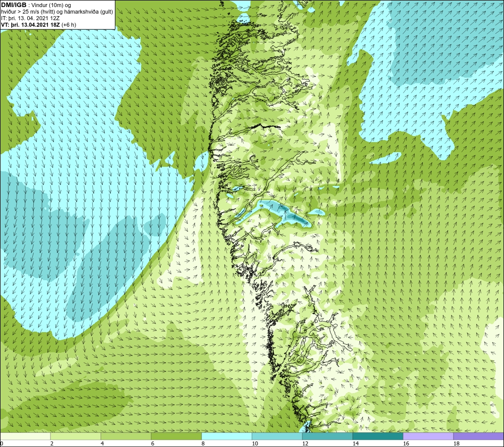The image size is (504, 447).
Task: Click the scale label '18'
Action: (456, 443)
